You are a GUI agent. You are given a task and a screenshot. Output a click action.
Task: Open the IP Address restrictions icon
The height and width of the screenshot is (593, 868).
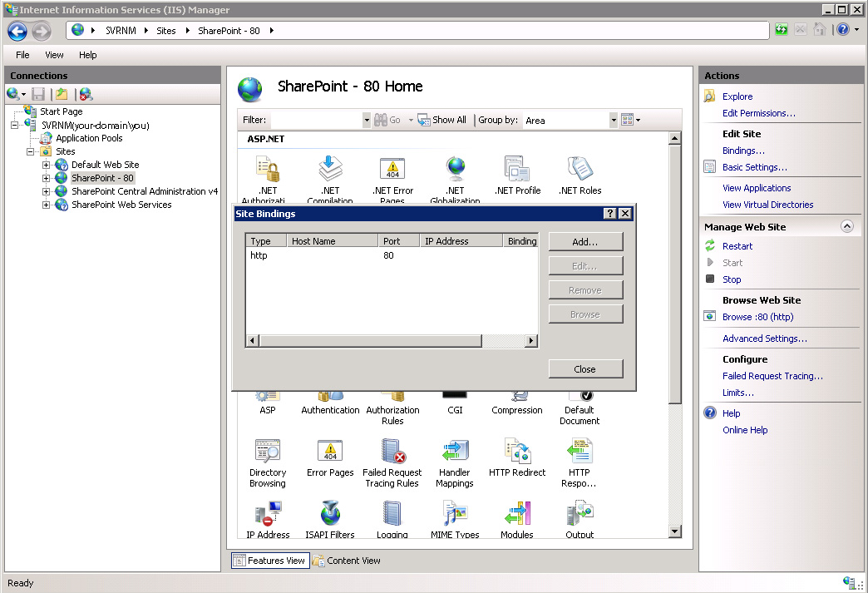pyautogui.click(x=268, y=514)
